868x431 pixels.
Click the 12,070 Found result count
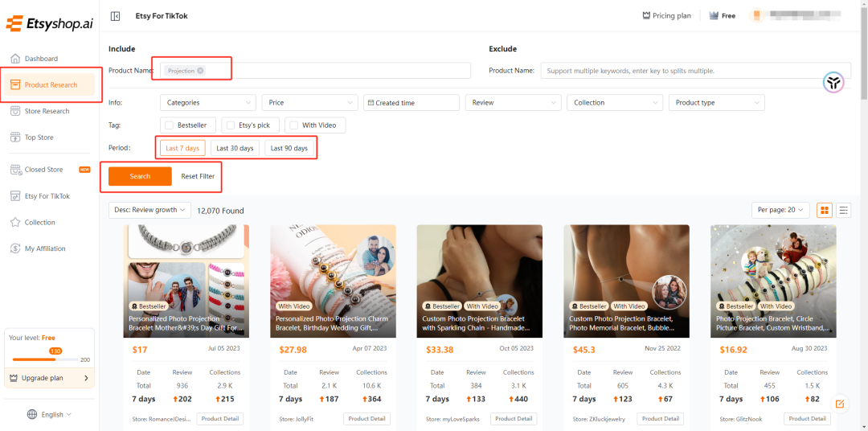[x=220, y=211]
